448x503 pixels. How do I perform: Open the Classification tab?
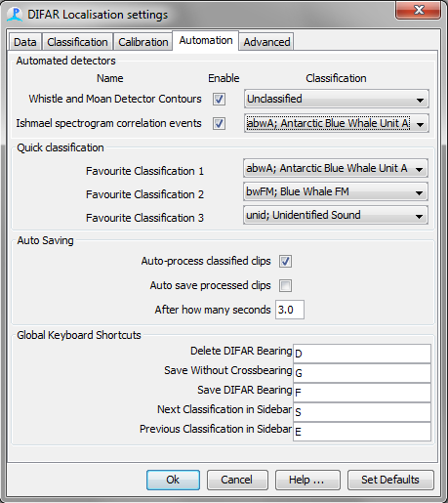click(77, 42)
